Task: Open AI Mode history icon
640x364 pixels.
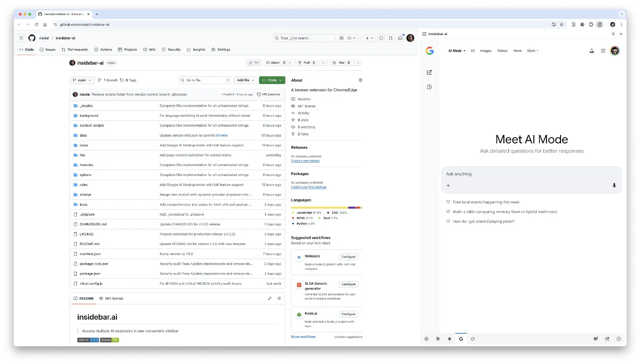Action: coord(429,87)
